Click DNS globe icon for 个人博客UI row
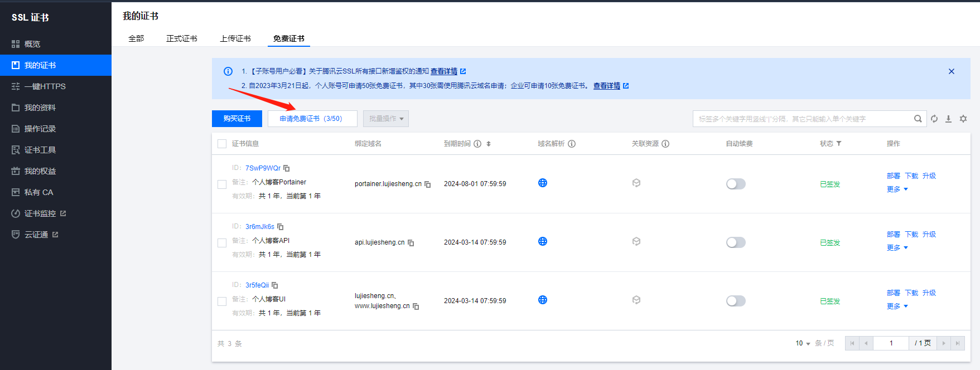The width and height of the screenshot is (980, 370). (x=543, y=300)
